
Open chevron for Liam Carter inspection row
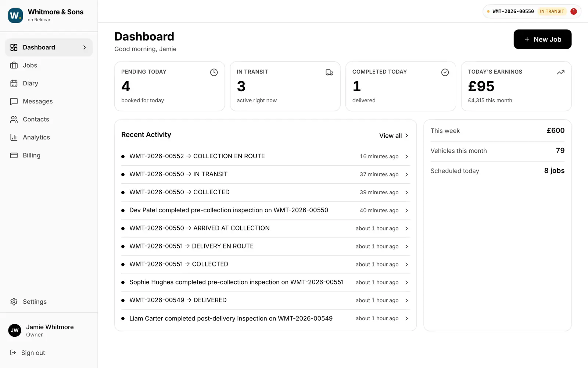pos(407,318)
